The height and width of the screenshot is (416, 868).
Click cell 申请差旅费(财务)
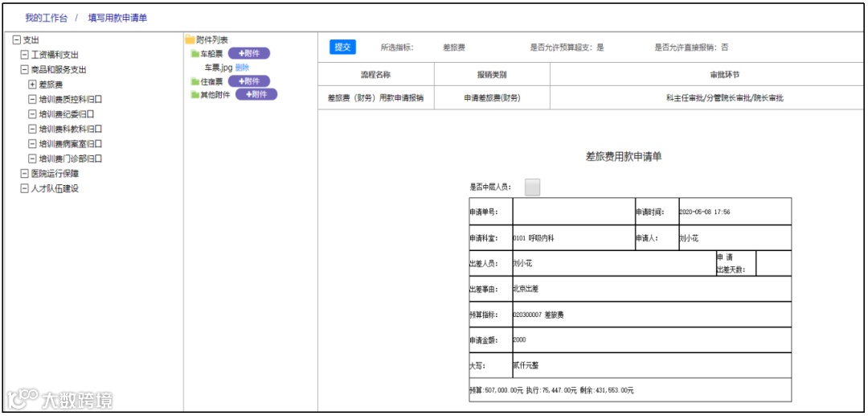[492, 98]
